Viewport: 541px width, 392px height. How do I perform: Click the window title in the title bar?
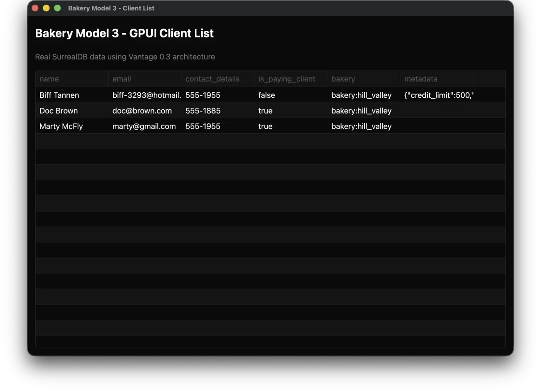111,8
